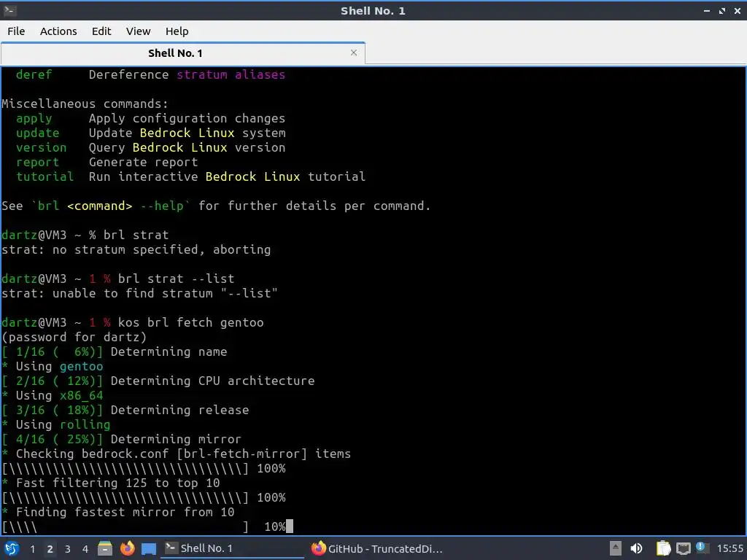Close the Shell No. 1 tab
Viewport: 747px width, 560px height.
354,52
